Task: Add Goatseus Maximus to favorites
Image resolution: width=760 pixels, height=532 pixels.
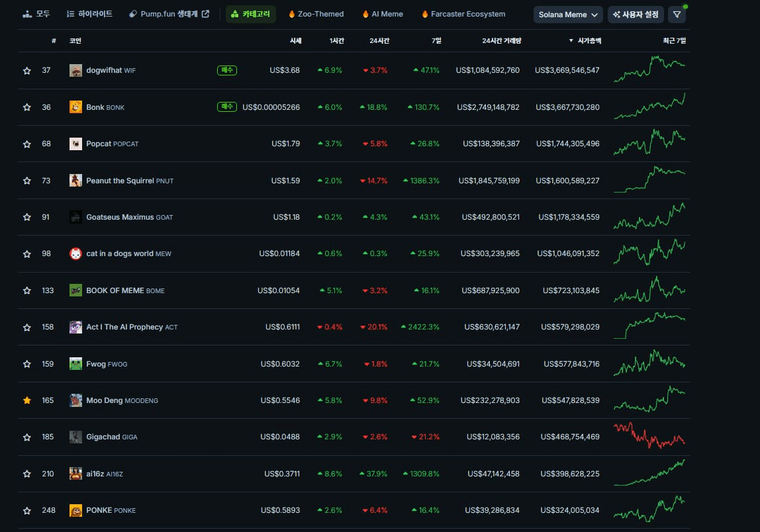Action: [x=27, y=217]
